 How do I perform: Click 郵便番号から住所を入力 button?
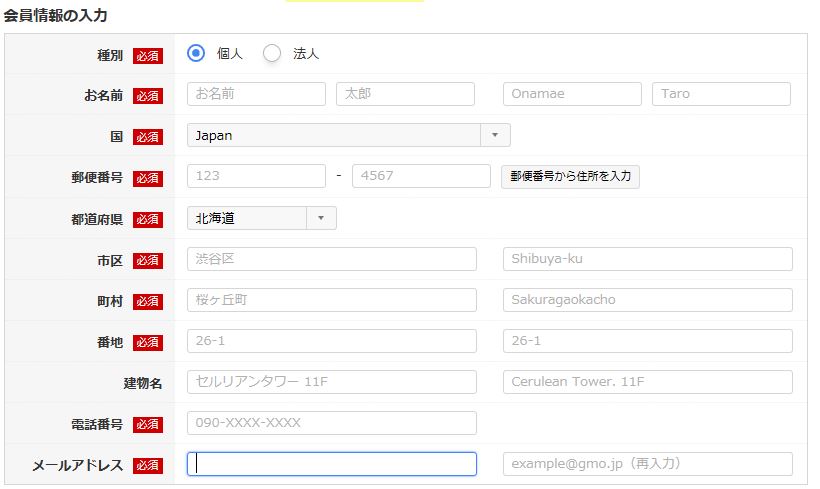pos(570,176)
